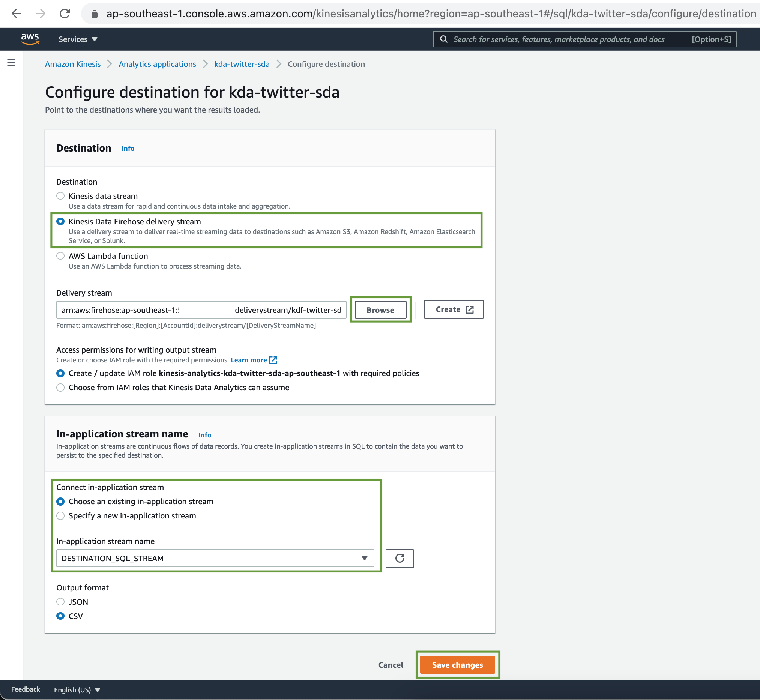The height and width of the screenshot is (700, 760).
Task: Click the 'Format: arn:aws:firehose' hint text
Action: [186, 325]
